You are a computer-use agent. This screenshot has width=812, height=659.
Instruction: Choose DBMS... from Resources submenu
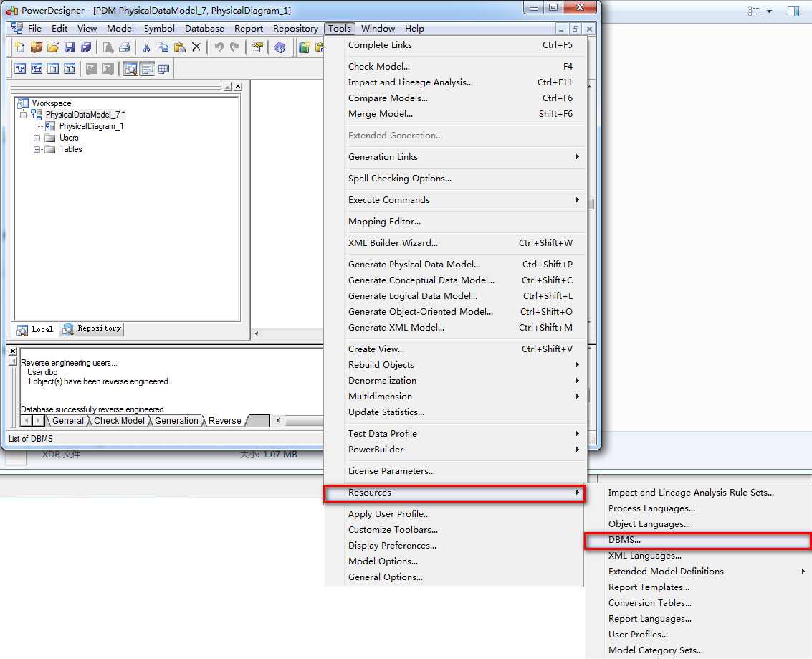[697, 540]
